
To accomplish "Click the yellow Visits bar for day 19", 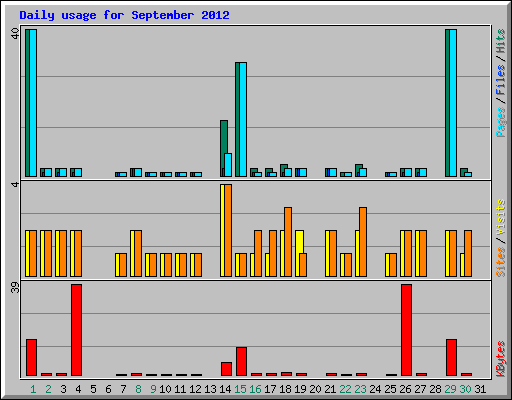I will click(299, 242).
